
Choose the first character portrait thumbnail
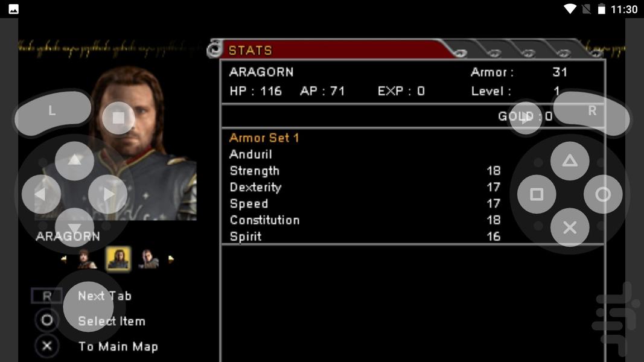[x=86, y=259]
